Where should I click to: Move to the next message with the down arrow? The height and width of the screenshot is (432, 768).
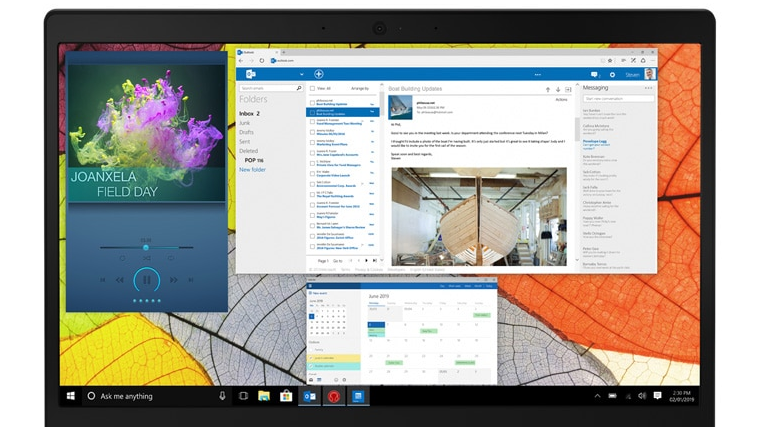point(558,90)
